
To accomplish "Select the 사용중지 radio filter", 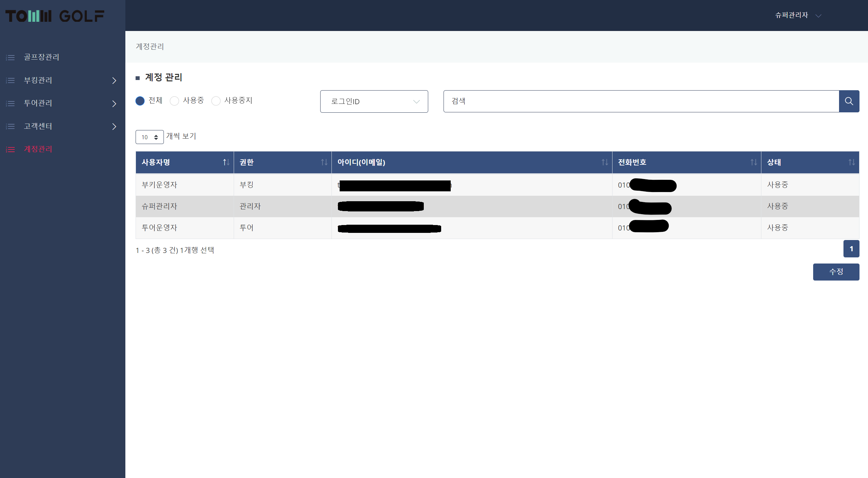I will click(x=216, y=101).
